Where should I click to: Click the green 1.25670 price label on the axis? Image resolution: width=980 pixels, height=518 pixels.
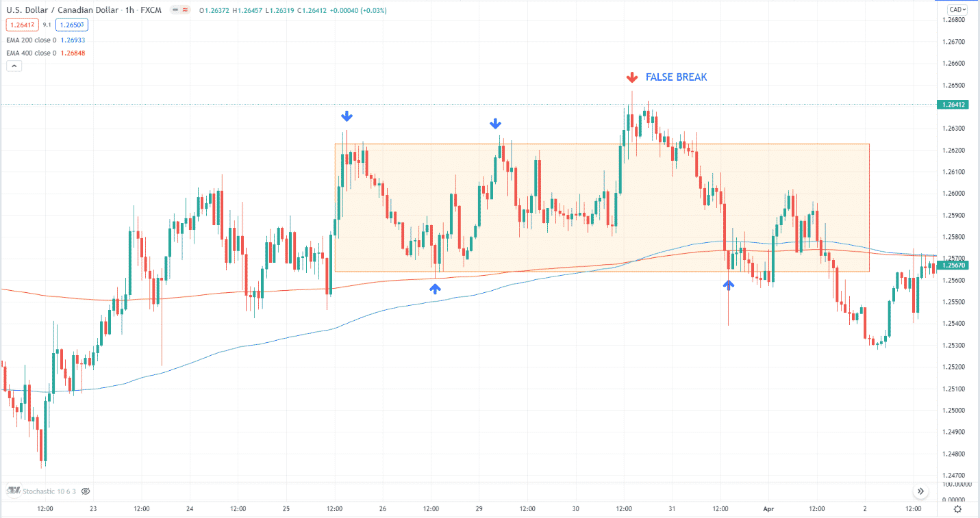coord(953,265)
